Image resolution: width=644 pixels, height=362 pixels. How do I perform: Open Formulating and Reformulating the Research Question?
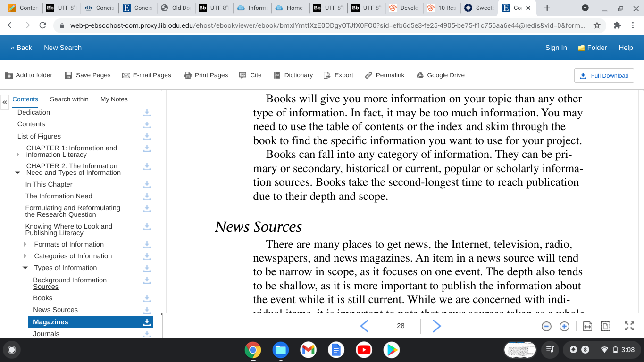point(73,211)
